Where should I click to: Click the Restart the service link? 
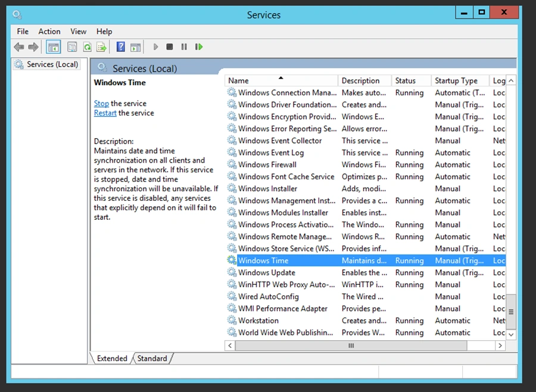click(105, 113)
